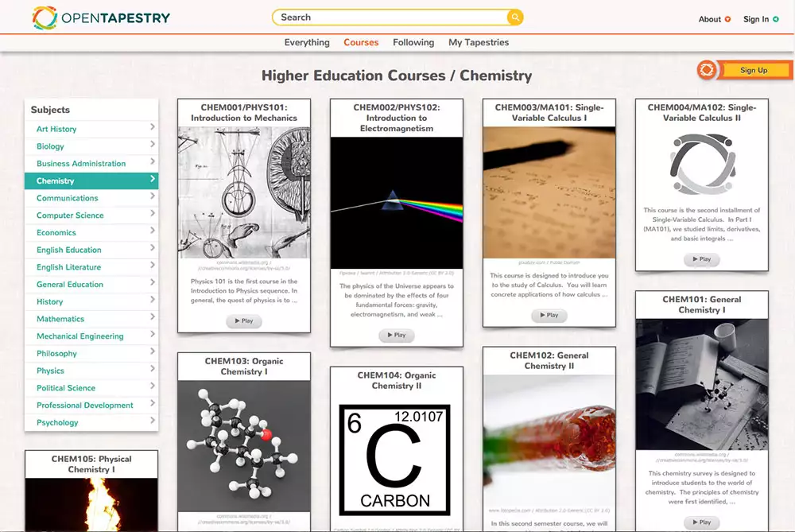Click the orange arrow icon next to About
The height and width of the screenshot is (532, 795).
coord(727,19)
